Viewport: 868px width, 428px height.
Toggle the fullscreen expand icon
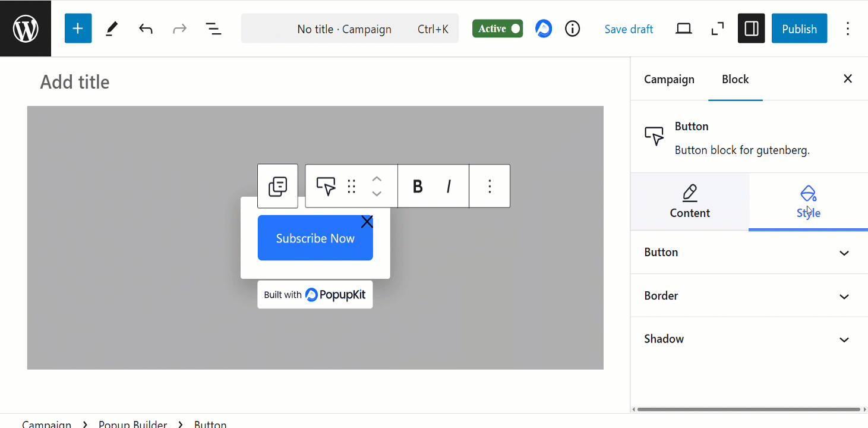click(x=718, y=29)
